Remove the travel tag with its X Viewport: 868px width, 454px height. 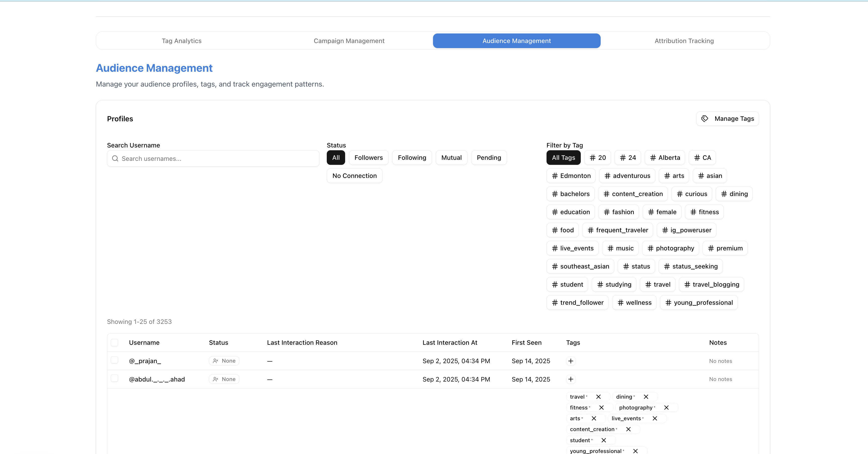coord(598,397)
